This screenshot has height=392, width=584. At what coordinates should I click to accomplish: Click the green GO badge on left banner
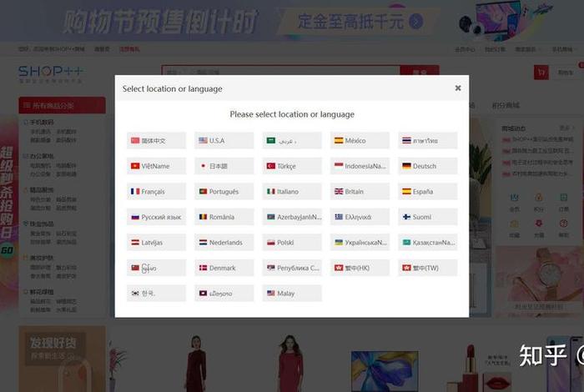pos(7,249)
